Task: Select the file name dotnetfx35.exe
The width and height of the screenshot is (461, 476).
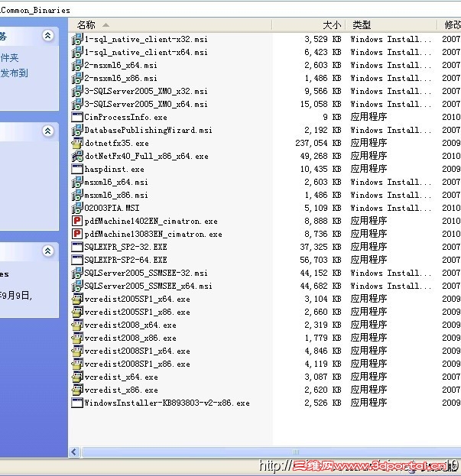Action: point(117,143)
